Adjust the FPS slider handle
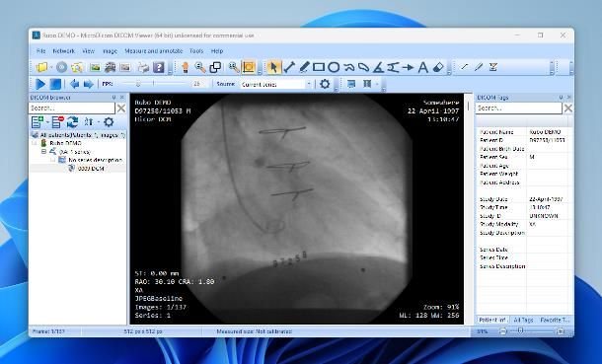Screen dimensions: 602x364 [138, 84]
